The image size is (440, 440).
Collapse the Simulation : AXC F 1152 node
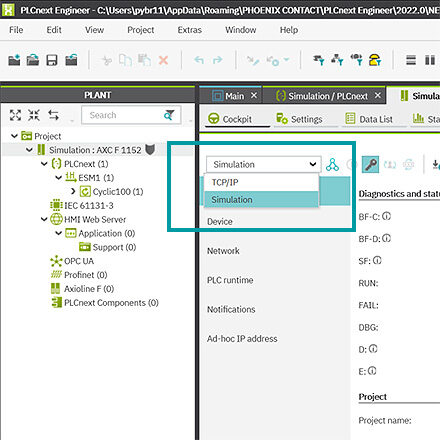(x=29, y=150)
